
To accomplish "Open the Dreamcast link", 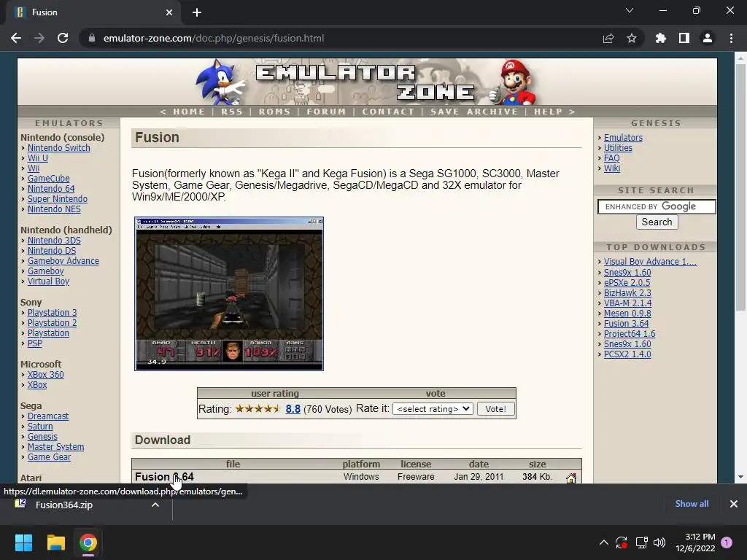I will tap(48, 416).
